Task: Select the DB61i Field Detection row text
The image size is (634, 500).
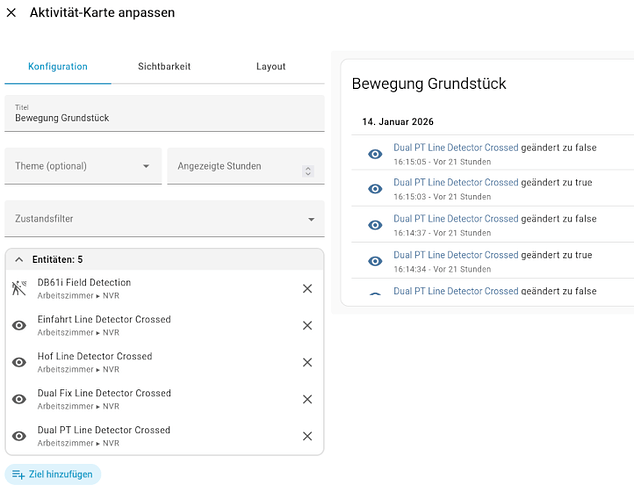Action: pos(84,283)
